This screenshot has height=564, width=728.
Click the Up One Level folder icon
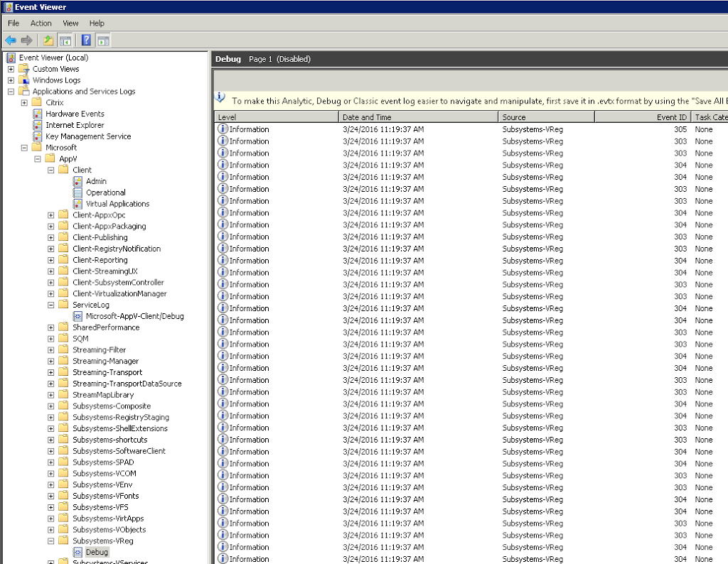48,40
